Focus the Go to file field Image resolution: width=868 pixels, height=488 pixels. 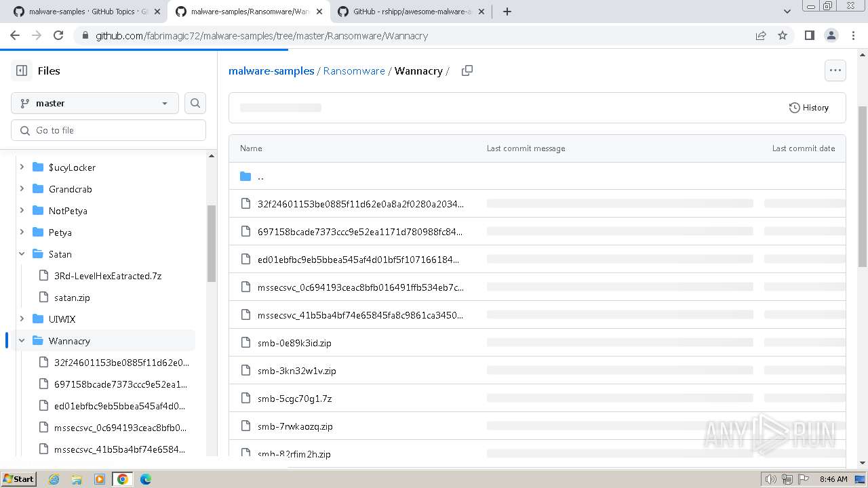tap(108, 130)
